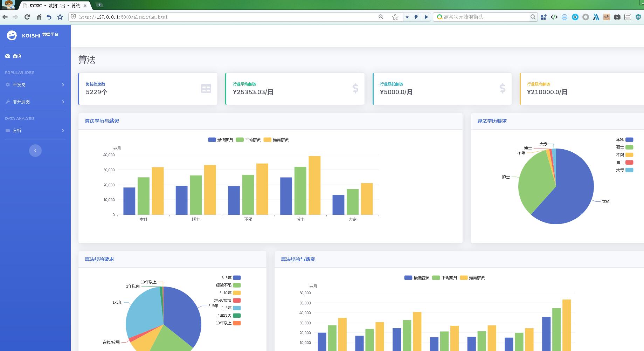
Task: Toggle 3-5年 legend entry in 算法经验要求 pie
Action: 231,278
